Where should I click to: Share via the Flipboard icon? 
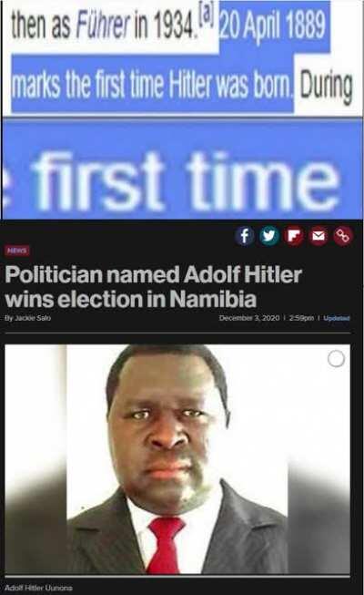pos(294,236)
